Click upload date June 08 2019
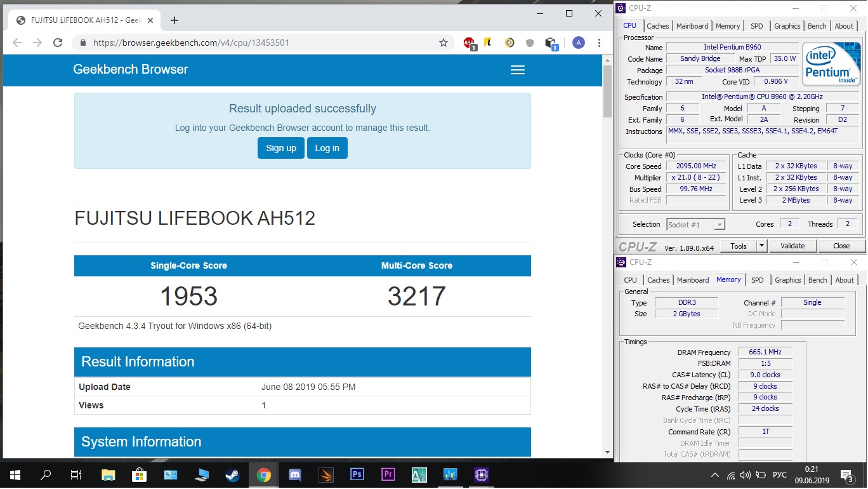 click(x=308, y=387)
